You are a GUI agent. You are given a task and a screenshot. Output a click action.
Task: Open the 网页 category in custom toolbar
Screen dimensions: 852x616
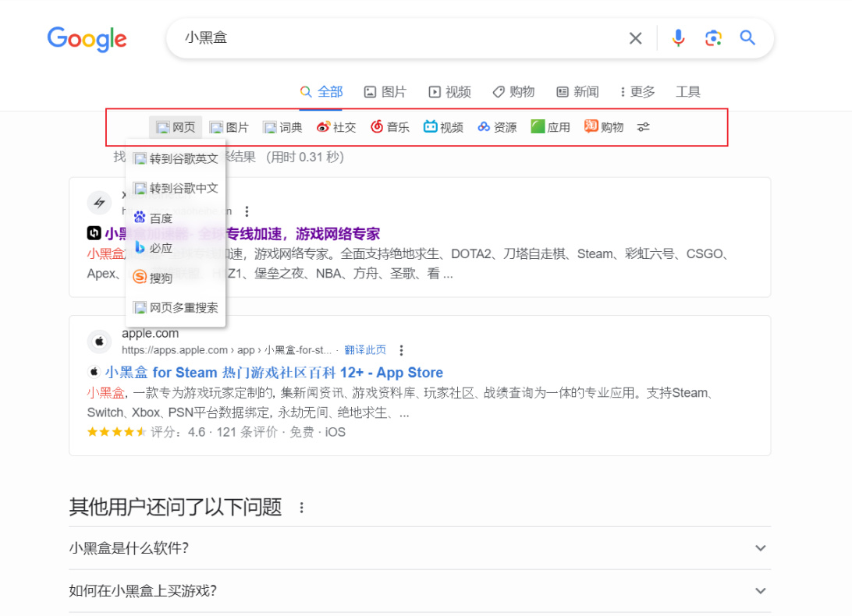pyautogui.click(x=176, y=127)
